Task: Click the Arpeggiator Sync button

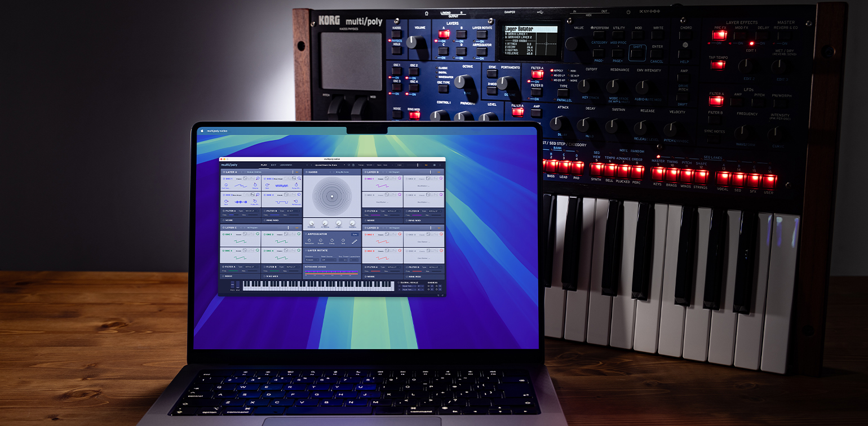Action: [x=355, y=234]
